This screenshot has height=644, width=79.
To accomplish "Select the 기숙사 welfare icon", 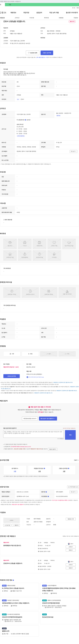I will click(x=25, y=244).
